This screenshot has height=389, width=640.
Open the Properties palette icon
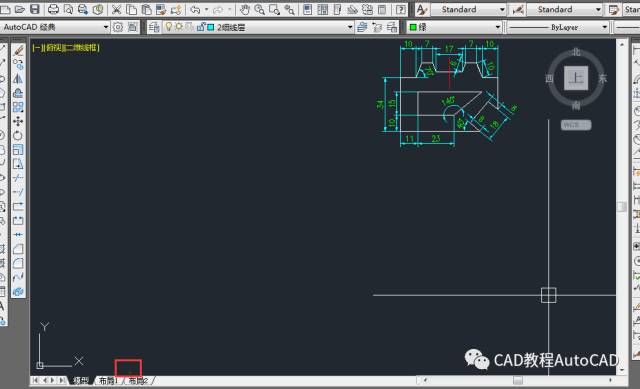pyautogui.click(x=307, y=9)
